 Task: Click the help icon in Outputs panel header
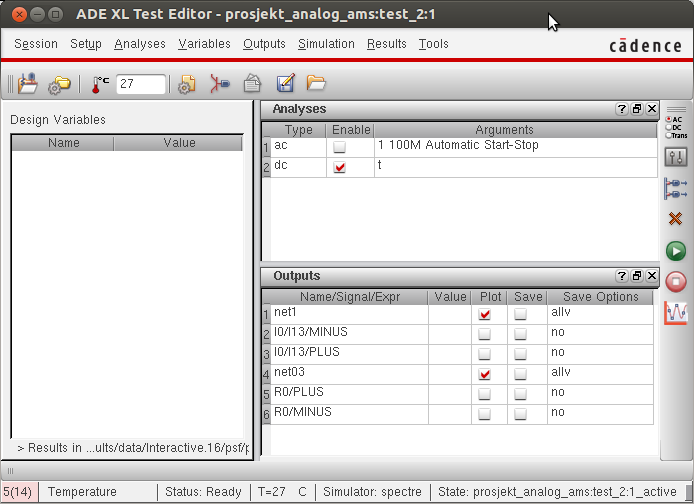tap(621, 276)
